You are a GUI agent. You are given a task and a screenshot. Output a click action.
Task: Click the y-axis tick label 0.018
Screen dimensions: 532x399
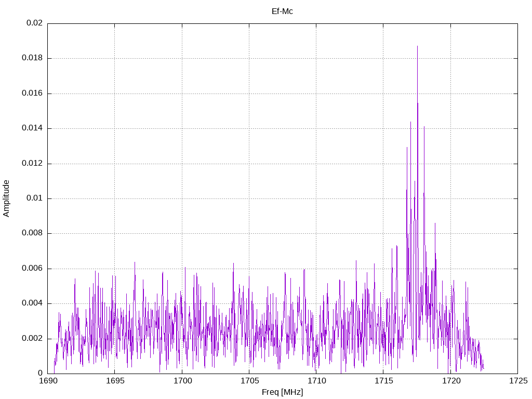pyautogui.click(x=32, y=58)
